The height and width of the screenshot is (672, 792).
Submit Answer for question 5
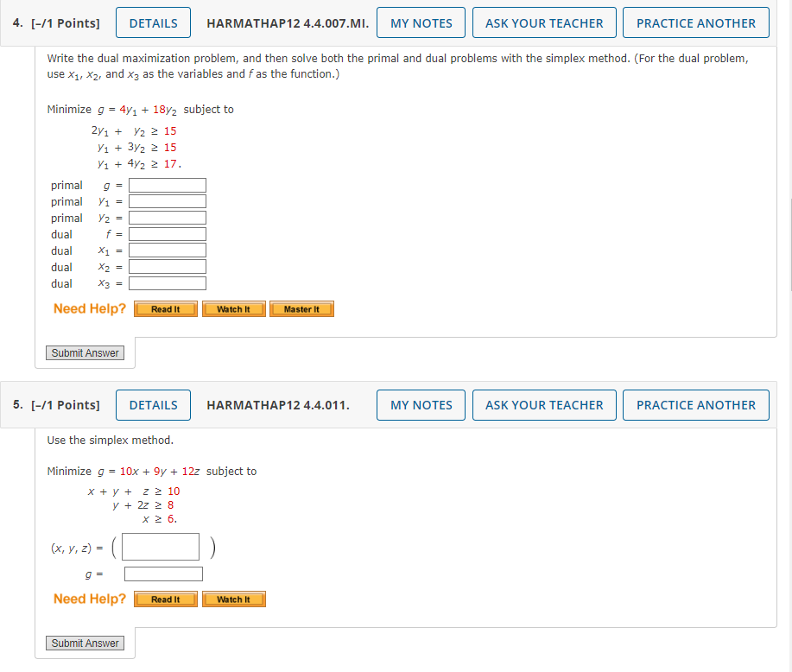tap(85, 643)
